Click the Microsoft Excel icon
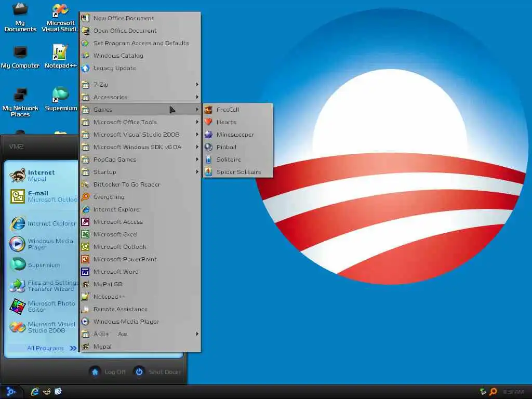The image size is (532, 399). point(85,234)
